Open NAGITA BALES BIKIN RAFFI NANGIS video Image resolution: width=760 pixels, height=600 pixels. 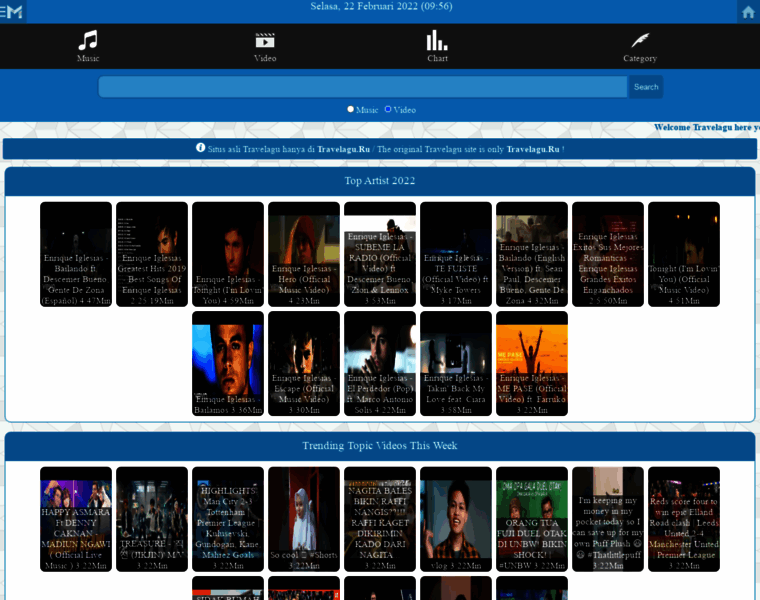(380, 520)
